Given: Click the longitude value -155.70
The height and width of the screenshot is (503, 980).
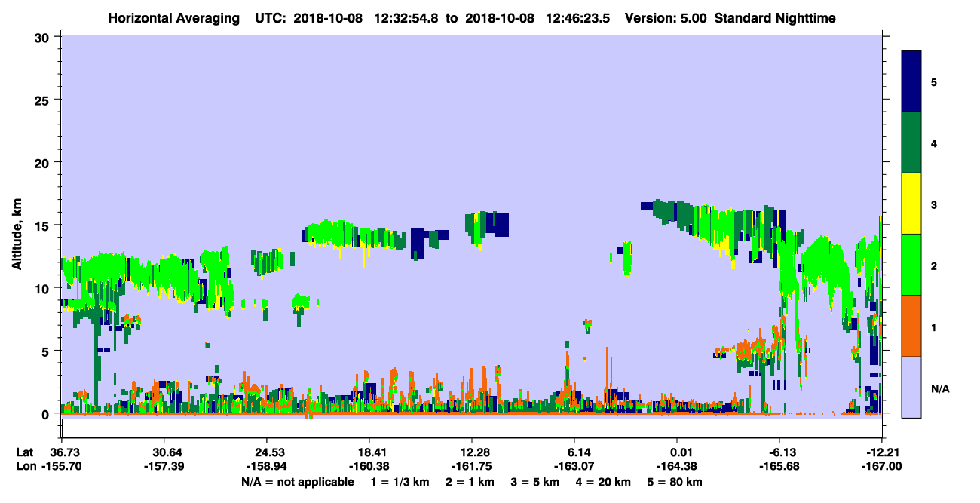Looking at the screenshot, I should [x=62, y=467].
